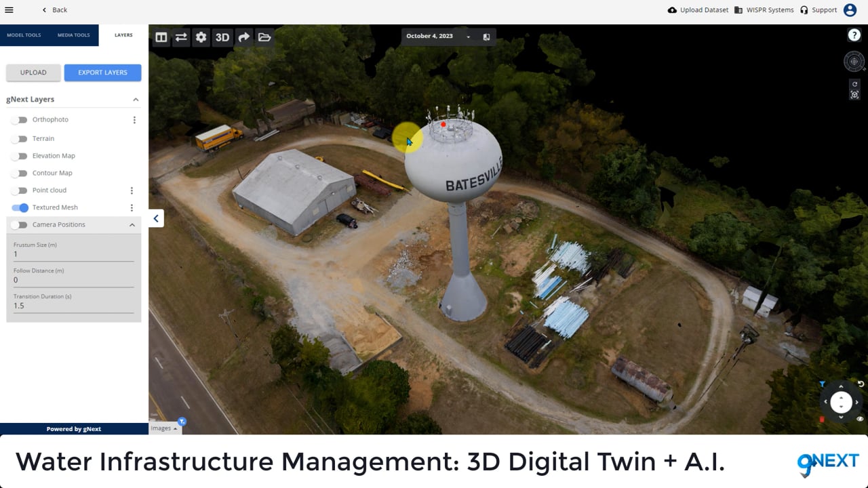868x488 pixels.
Task: Select the Layers tab
Action: coord(123,35)
